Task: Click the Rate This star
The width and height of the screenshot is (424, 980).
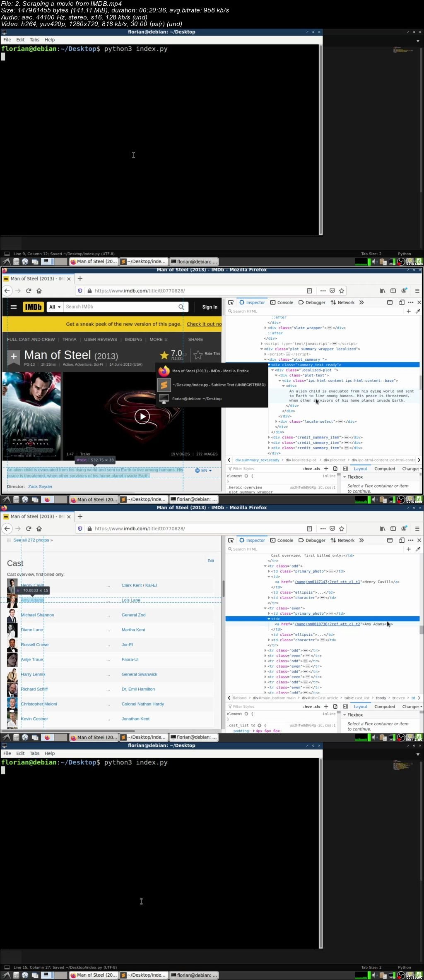Action: 198,355
